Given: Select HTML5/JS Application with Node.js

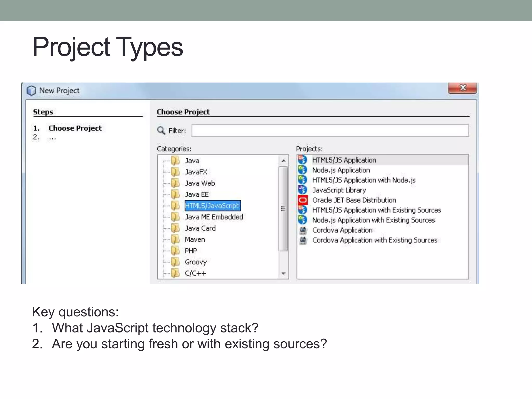Looking at the screenshot, I should pyautogui.click(x=364, y=180).
